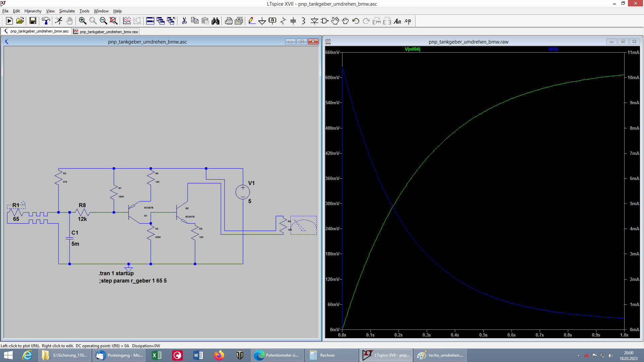This screenshot has width=644, height=362.
Task: Click the Print icon
Action: point(228,21)
